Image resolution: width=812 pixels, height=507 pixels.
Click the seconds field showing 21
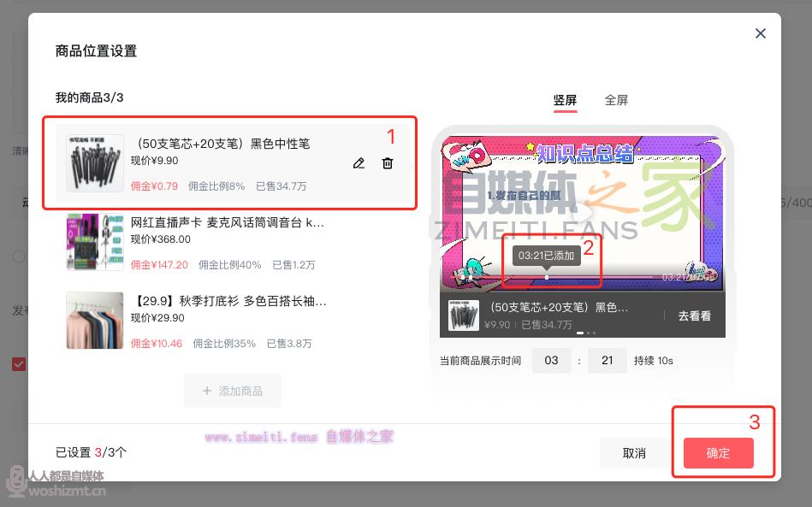607,361
